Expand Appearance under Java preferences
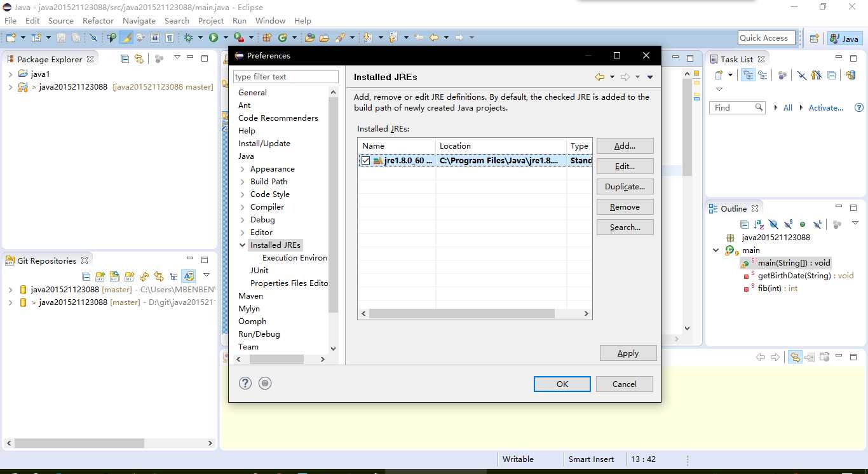Screen dimensions: 868x474 [243, 169]
